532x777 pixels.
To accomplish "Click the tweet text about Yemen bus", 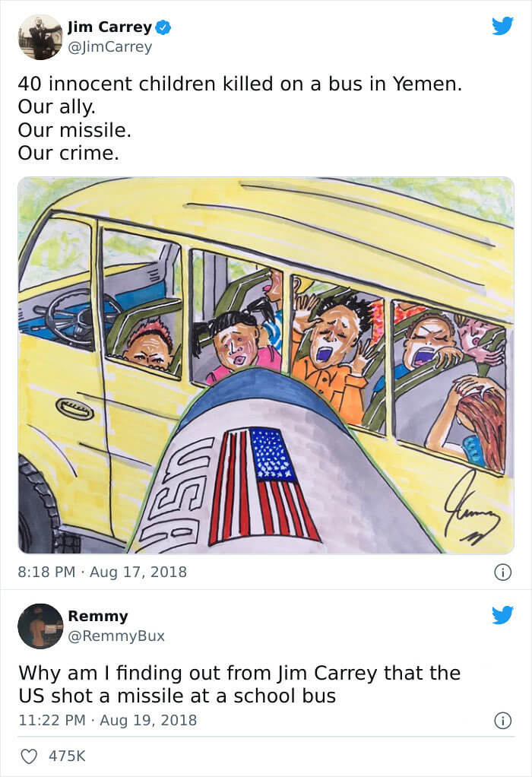I will [x=239, y=119].
